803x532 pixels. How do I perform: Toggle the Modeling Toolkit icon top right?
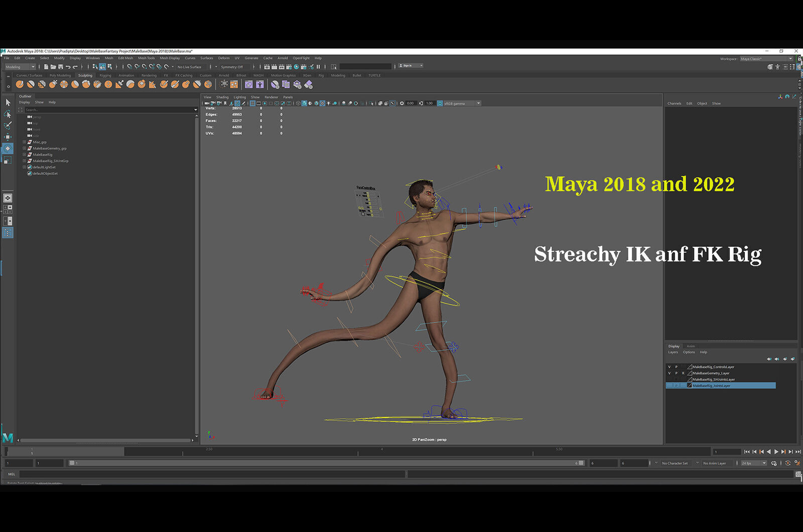point(770,67)
